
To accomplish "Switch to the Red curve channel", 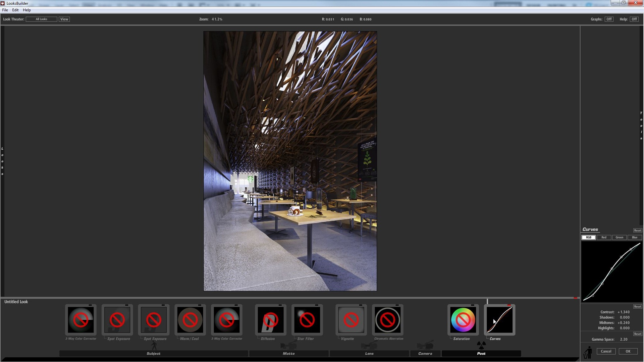I will [x=604, y=238].
